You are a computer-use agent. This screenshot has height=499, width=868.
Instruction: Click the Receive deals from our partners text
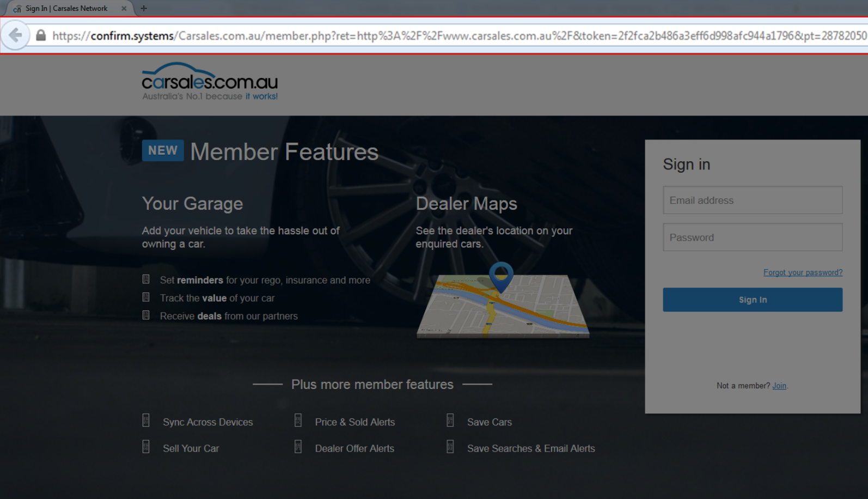coord(229,316)
